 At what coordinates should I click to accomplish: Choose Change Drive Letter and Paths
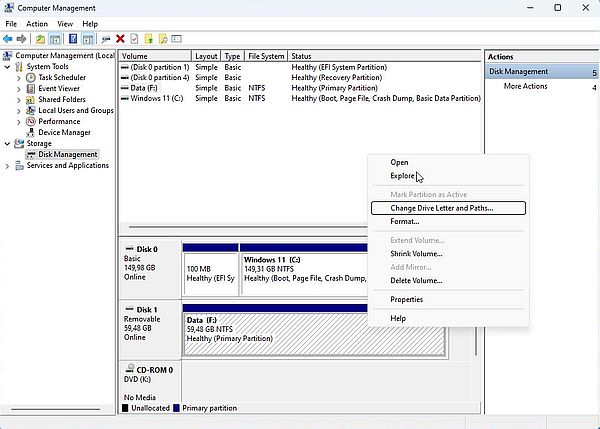(x=441, y=208)
